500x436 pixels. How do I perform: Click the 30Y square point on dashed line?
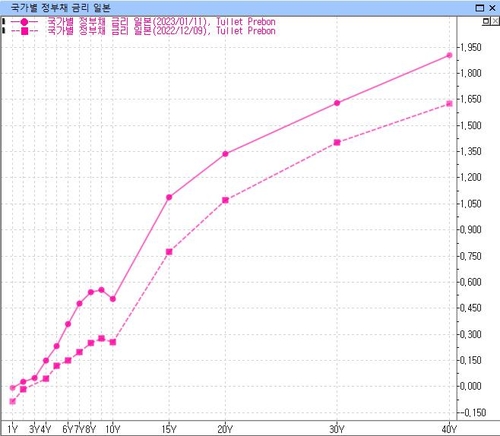[337, 142]
